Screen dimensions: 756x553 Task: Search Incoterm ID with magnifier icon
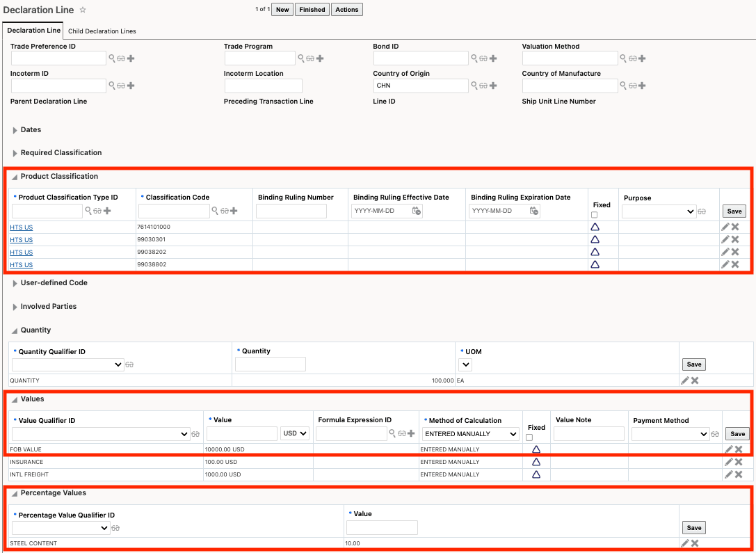(x=111, y=86)
